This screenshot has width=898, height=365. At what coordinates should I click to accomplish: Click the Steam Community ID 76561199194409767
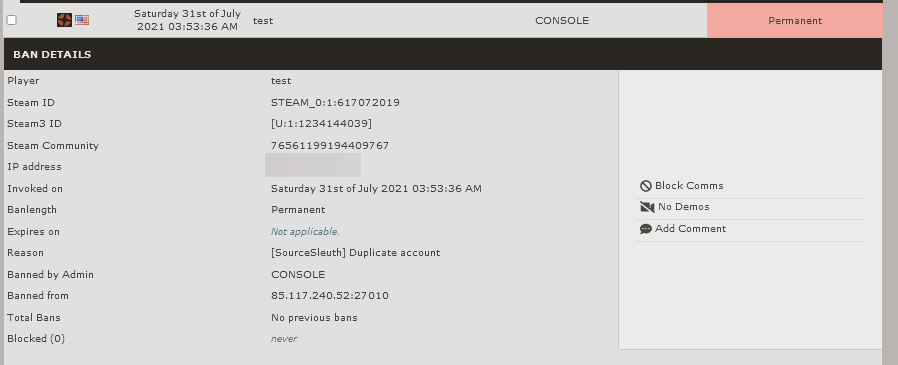click(330, 146)
